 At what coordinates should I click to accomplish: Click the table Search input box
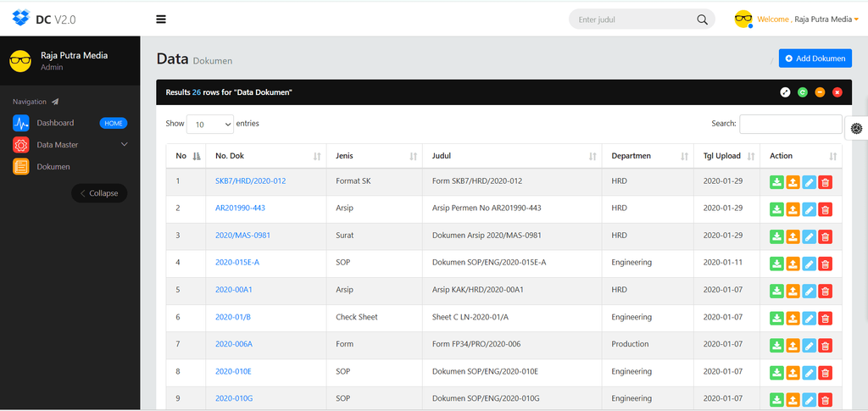click(791, 124)
